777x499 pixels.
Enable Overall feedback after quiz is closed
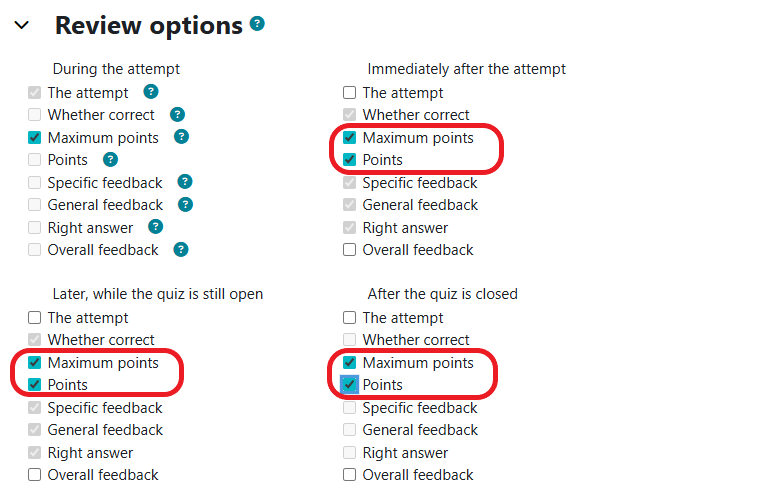click(x=350, y=475)
